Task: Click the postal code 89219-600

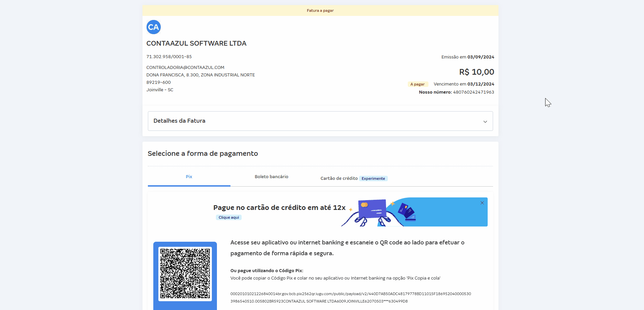Action: (158, 82)
